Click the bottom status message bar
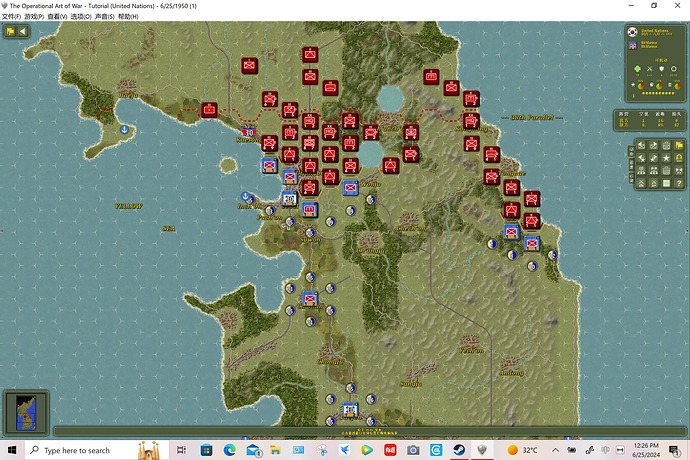690x460 pixels. click(370, 432)
